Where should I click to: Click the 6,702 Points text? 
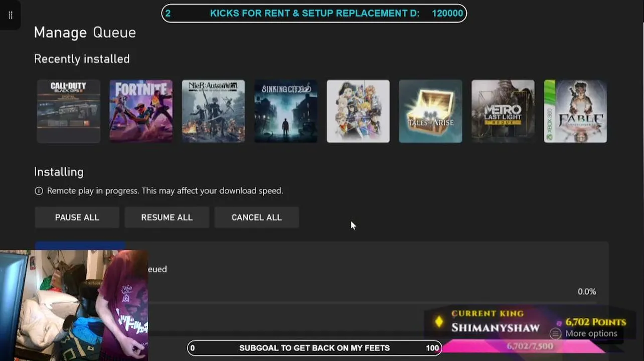click(x=596, y=322)
